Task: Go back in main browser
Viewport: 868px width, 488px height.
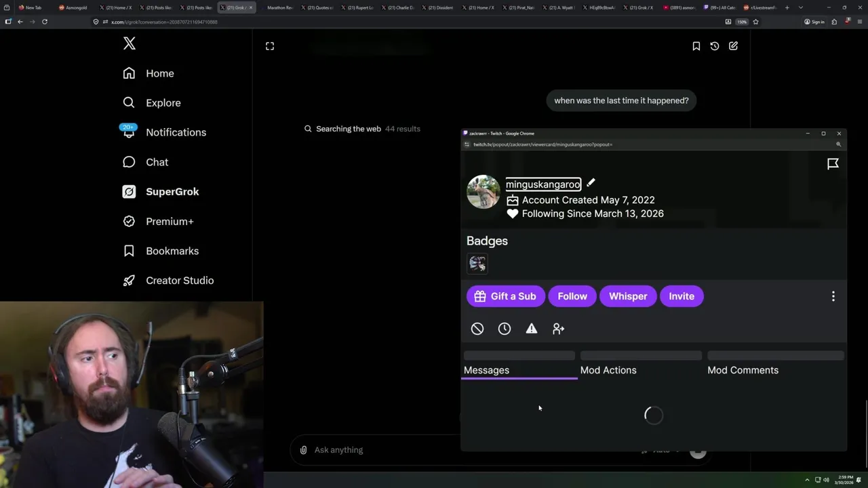Action: (20, 22)
